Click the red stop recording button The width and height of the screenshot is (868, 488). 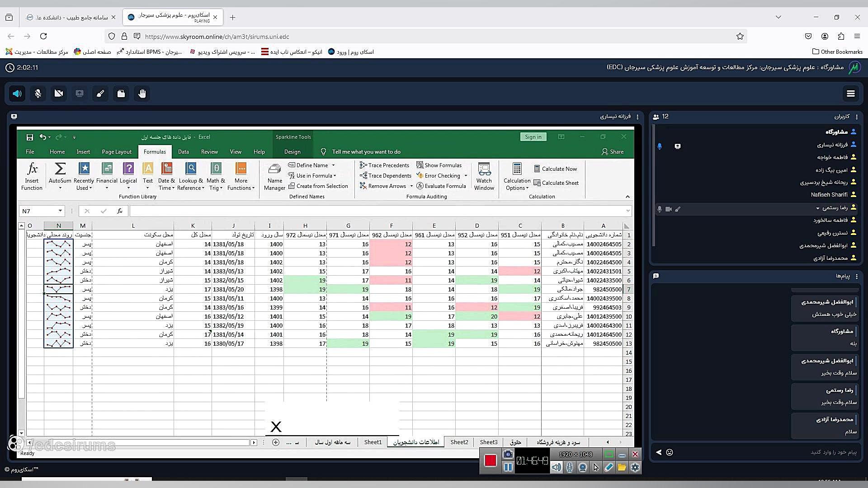490,460
